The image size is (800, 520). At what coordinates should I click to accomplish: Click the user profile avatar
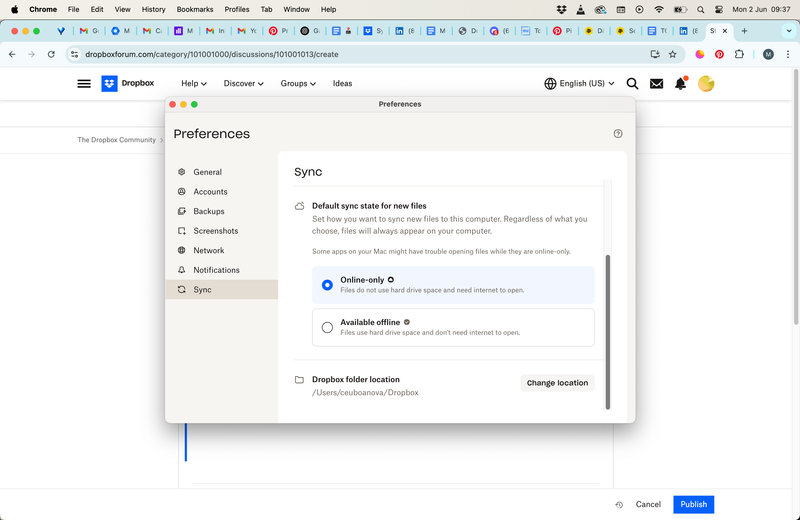(x=706, y=84)
